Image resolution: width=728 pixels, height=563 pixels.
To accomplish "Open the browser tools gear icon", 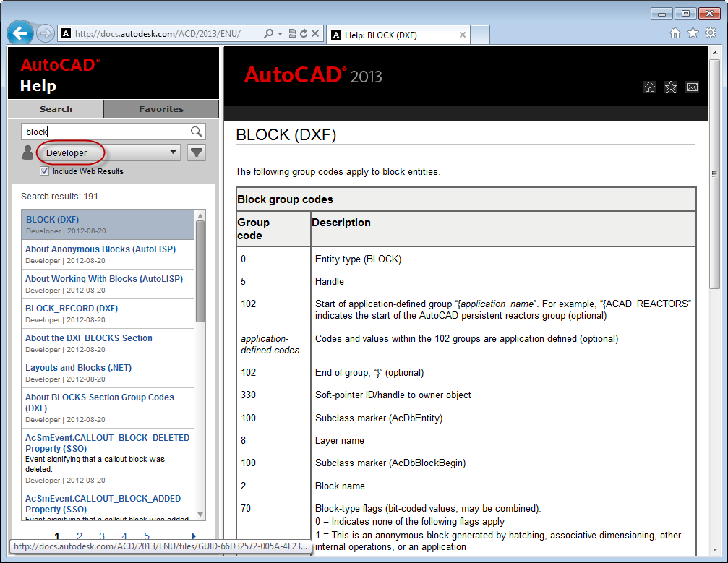I will [711, 33].
